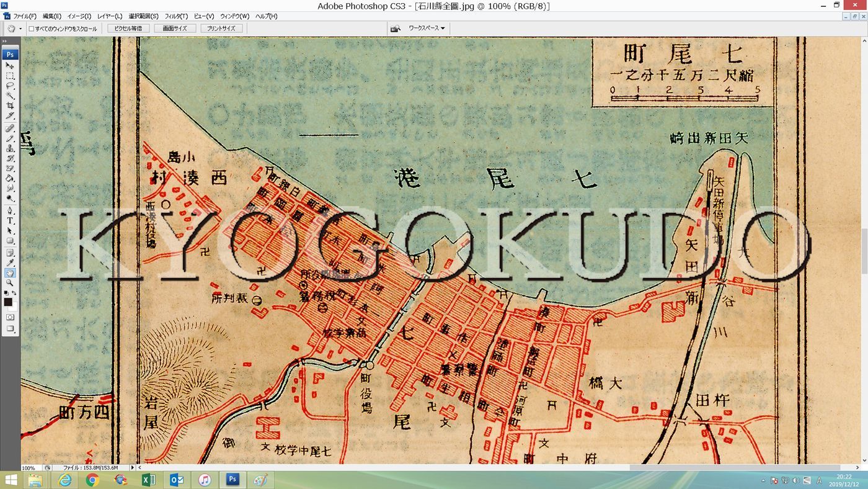Open Google Chrome from taskbar
The width and height of the screenshot is (868, 489).
coord(92,480)
